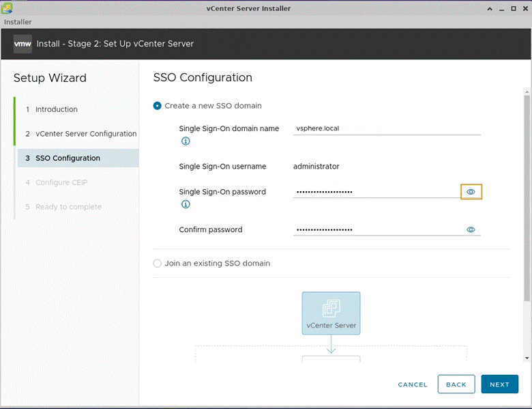Click the installer app icon in title bar
This screenshot has height=409, width=532.
[6, 8]
